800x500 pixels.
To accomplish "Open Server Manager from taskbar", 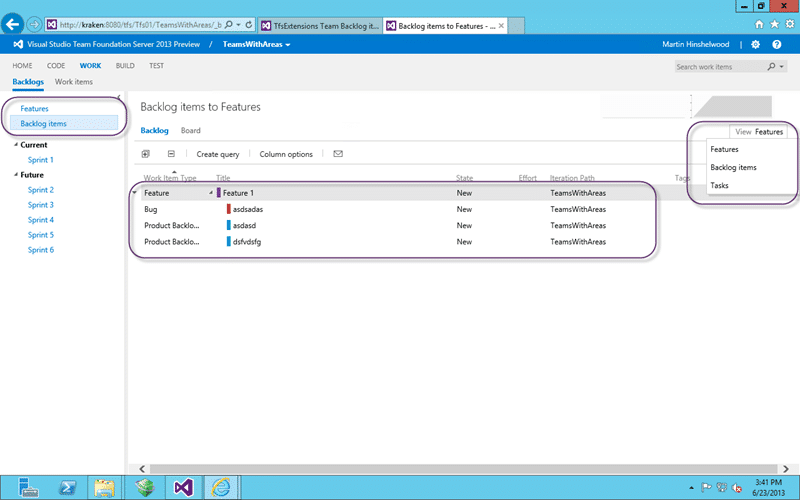I will pos(28,488).
